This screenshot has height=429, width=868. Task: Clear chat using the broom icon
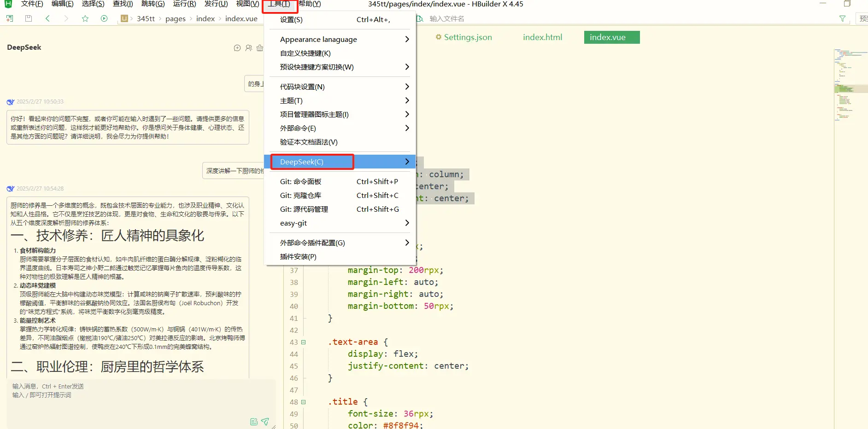[260, 48]
